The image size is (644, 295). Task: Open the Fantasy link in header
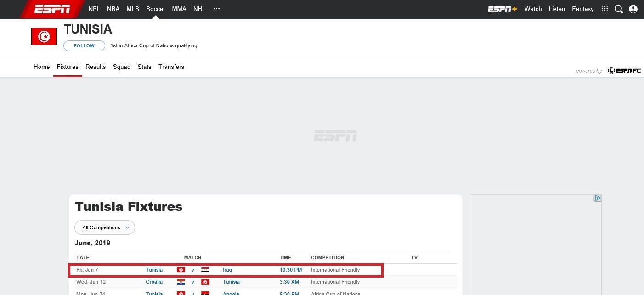click(582, 9)
